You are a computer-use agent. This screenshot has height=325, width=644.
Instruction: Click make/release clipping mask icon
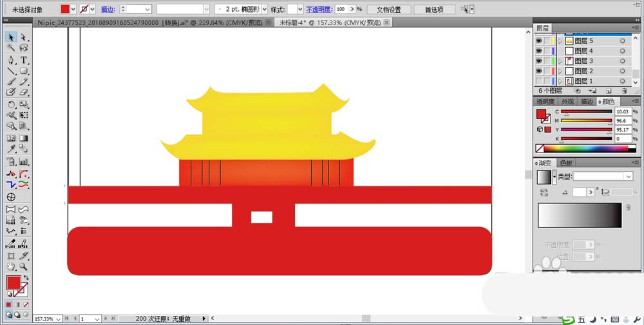[x=578, y=91]
